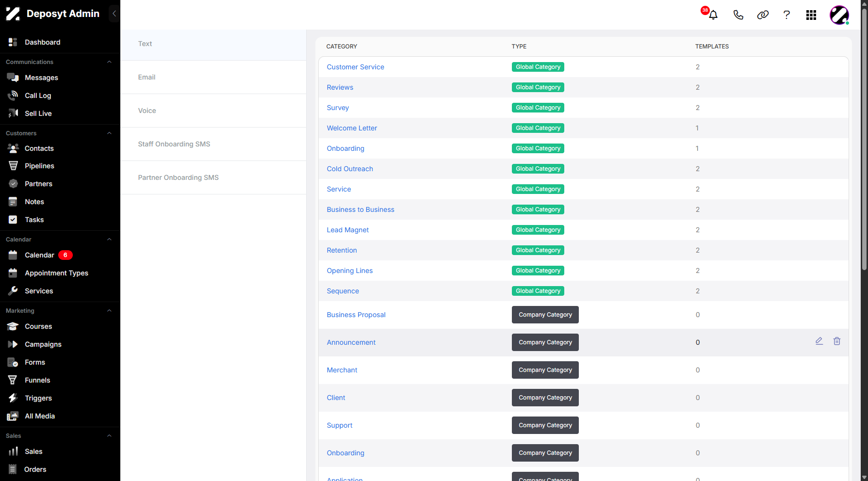Collapse the Calendar section chevron
Screen dimensions: 868x481
point(109,240)
